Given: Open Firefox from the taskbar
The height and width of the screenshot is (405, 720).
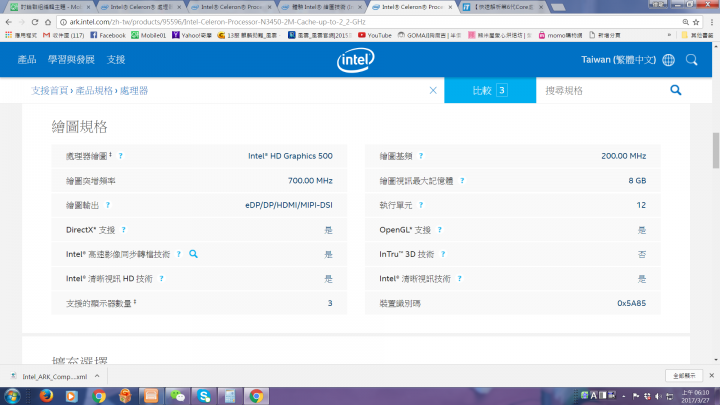Looking at the screenshot, I should tap(46, 396).
